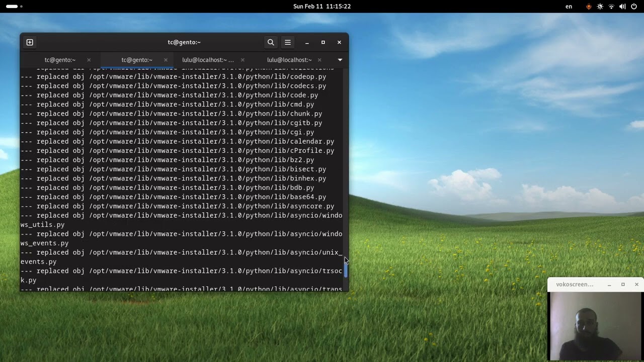Open the en keyboard layout menu
This screenshot has height=362, width=644.
569,7
